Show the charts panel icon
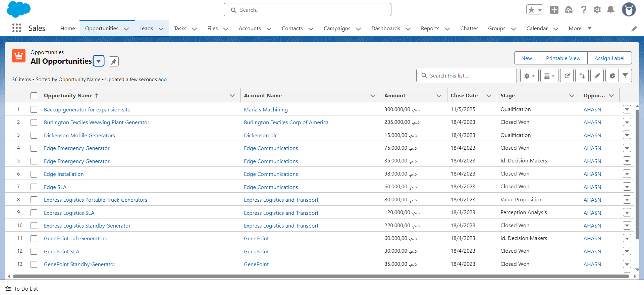This screenshot has height=295, width=644. pos(612,76)
